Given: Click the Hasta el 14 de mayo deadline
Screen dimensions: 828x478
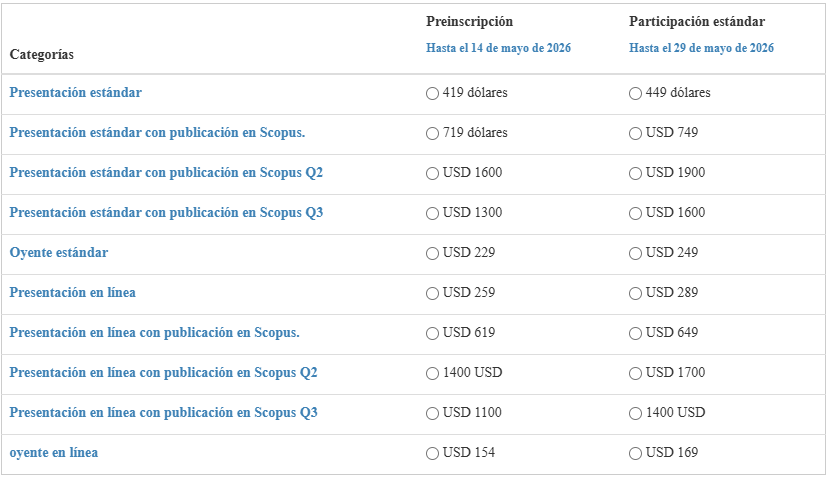Looking at the screenshot, I should coord(498,48).
